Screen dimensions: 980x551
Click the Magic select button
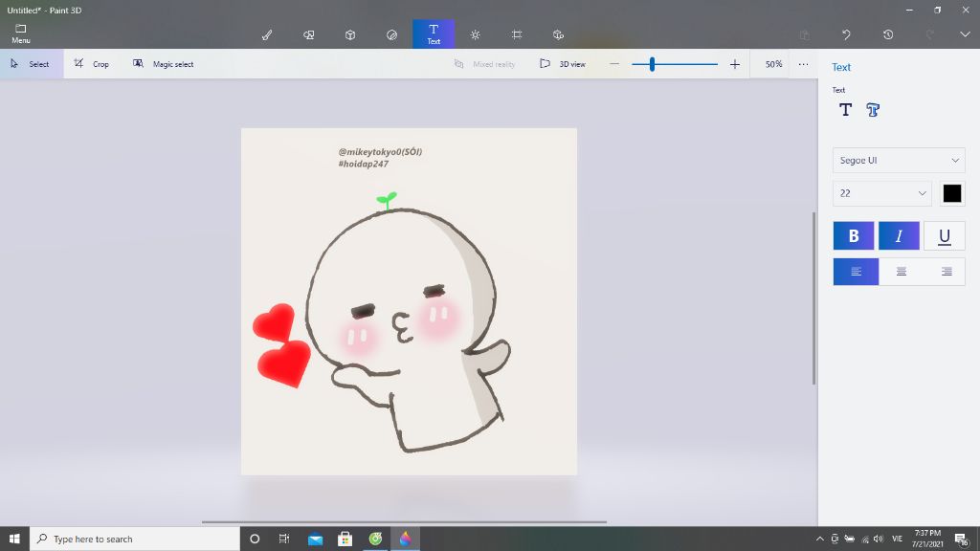(x=164, y=64)
